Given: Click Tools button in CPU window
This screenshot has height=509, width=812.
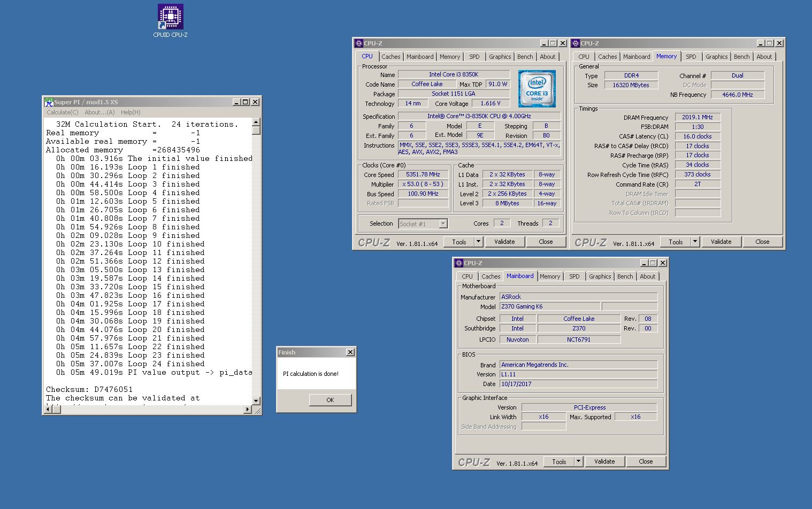Looking at the screenshot, I should 459,242.
